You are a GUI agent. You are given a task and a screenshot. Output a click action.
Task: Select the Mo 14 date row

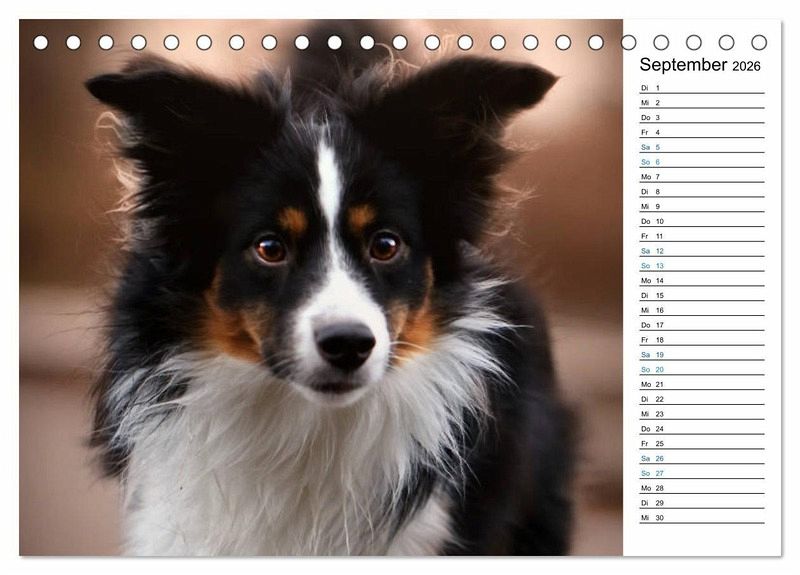(x=701, y=281)
